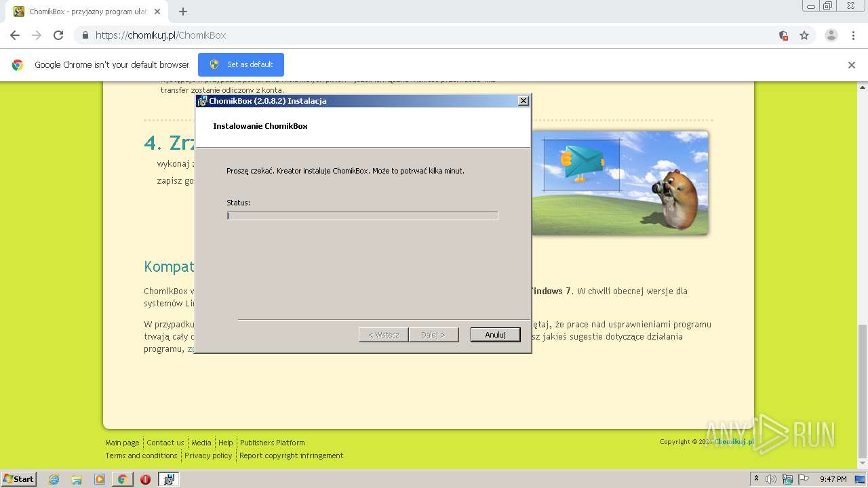Image resolution: width=868 pixels, height=488 pixels.
Task: Open a new Chrome tab
Action: [182, 12]
